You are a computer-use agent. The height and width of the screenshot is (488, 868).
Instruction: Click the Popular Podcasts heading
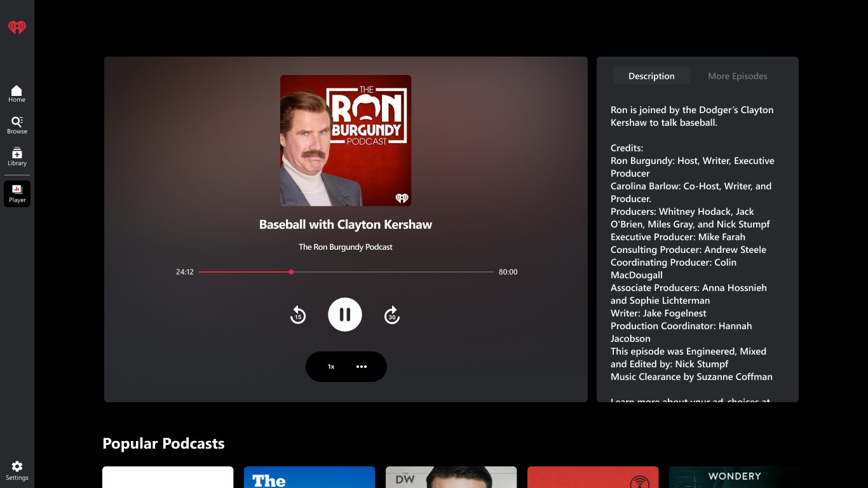tap(164, 443)
